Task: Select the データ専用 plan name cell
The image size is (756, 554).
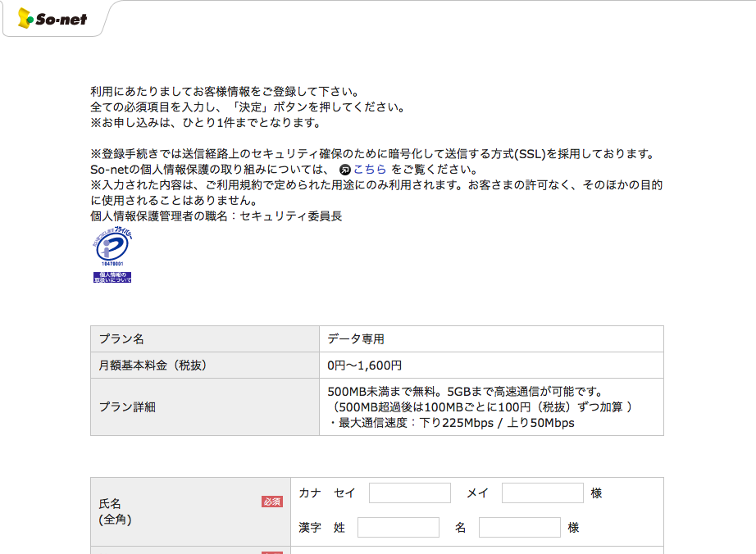Action: coord(491,339)
